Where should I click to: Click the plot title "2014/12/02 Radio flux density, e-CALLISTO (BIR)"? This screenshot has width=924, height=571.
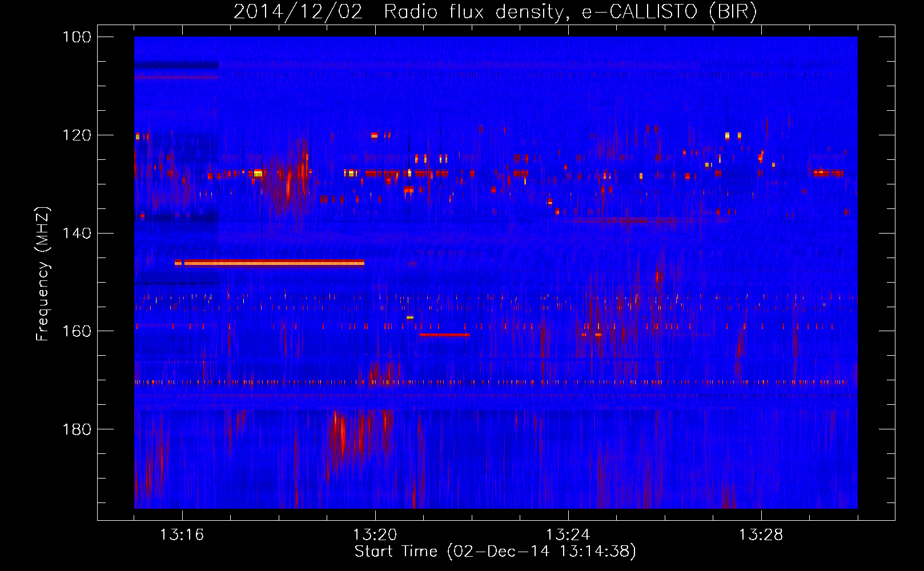tap(495, 11)
